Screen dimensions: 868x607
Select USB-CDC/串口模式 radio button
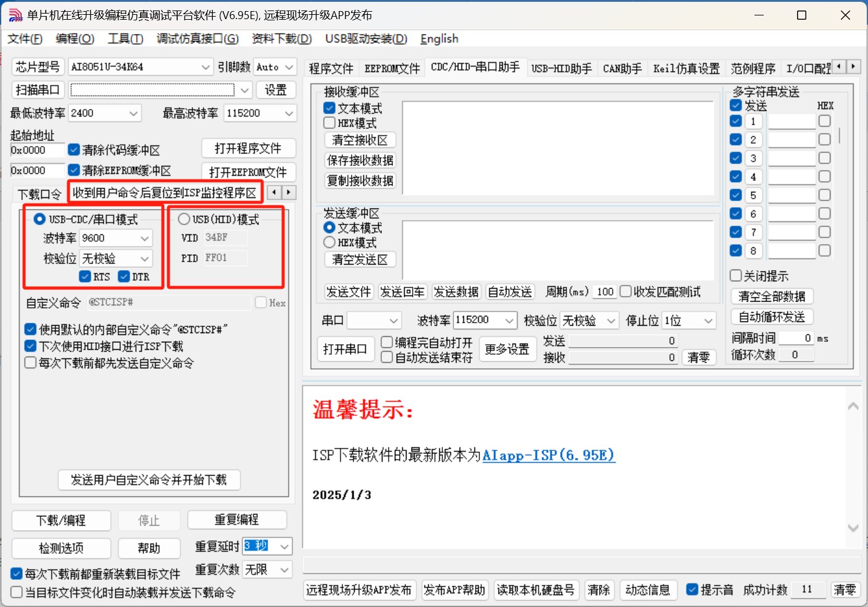tap(39, 219)
